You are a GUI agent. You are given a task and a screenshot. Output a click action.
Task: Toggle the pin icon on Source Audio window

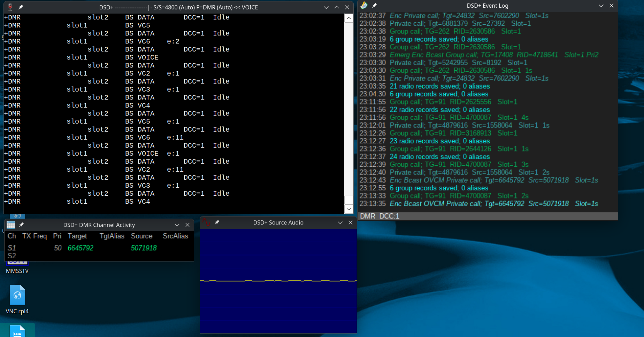tap(217, 222)
